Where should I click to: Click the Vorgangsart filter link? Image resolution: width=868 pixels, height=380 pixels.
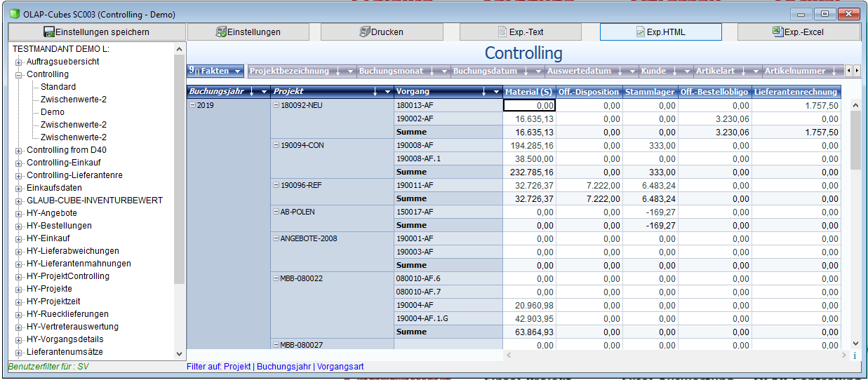coord(340,367)
